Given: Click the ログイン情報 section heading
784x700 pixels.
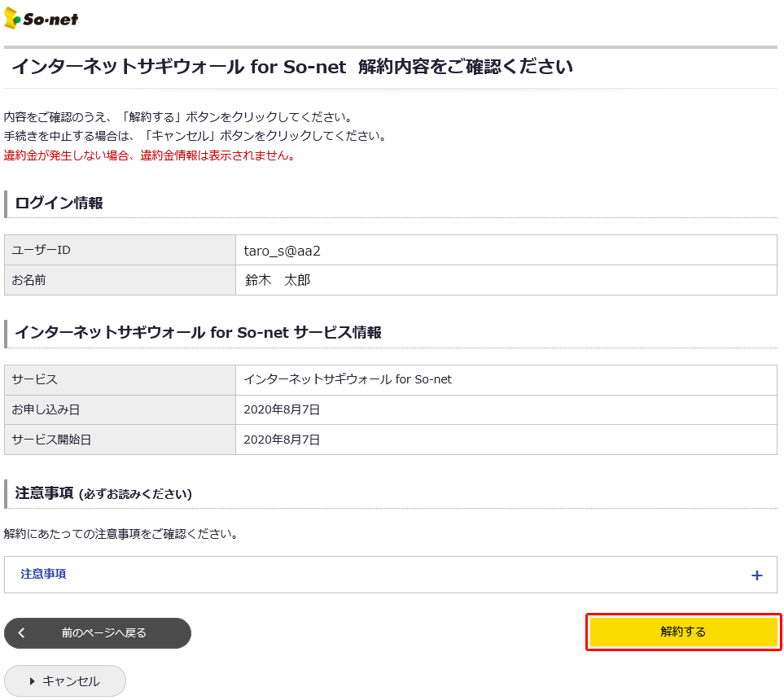Looking at the screenshot, I should click(x=59, y=203).
